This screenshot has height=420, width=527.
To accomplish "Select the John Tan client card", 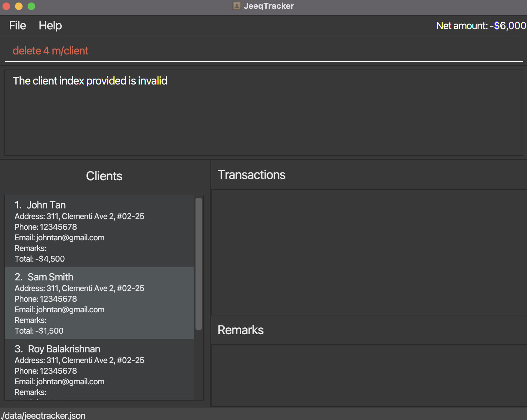I will click(99, 231).
